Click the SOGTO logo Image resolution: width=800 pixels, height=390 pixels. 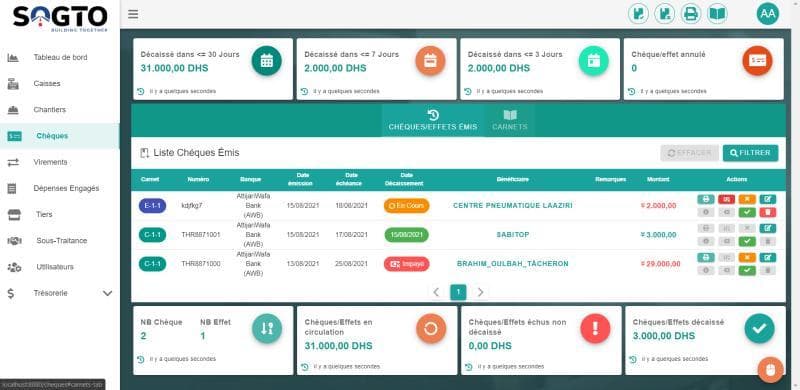click(x=60, y=18)
